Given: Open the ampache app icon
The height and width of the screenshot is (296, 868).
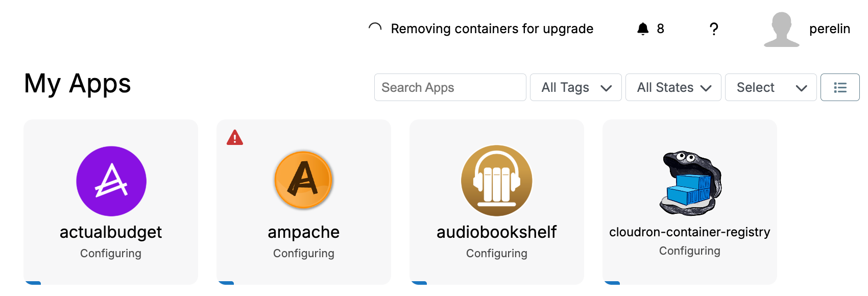Looking at the screenshot, I should [304, 180].
